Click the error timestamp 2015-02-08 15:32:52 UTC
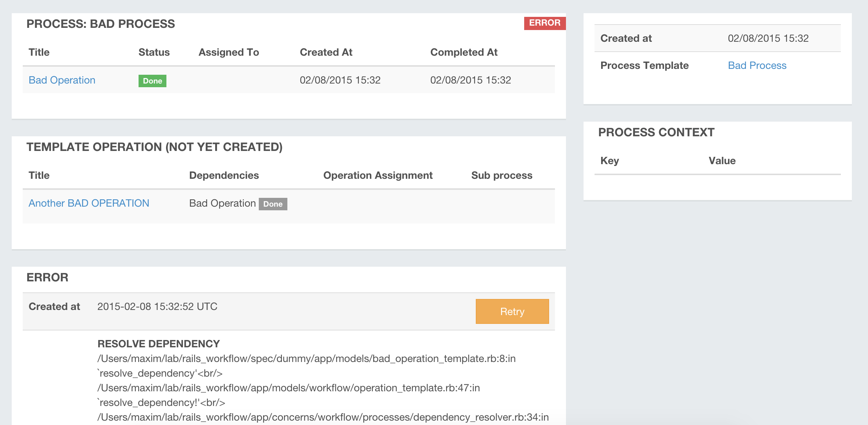868x425 pixels. tap(157, 307)
